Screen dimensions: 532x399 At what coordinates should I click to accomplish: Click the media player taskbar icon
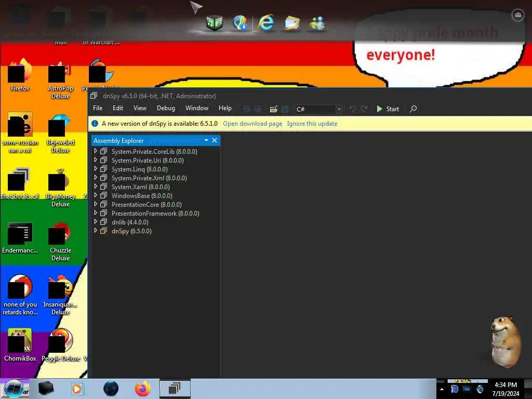tap(77, 389)
